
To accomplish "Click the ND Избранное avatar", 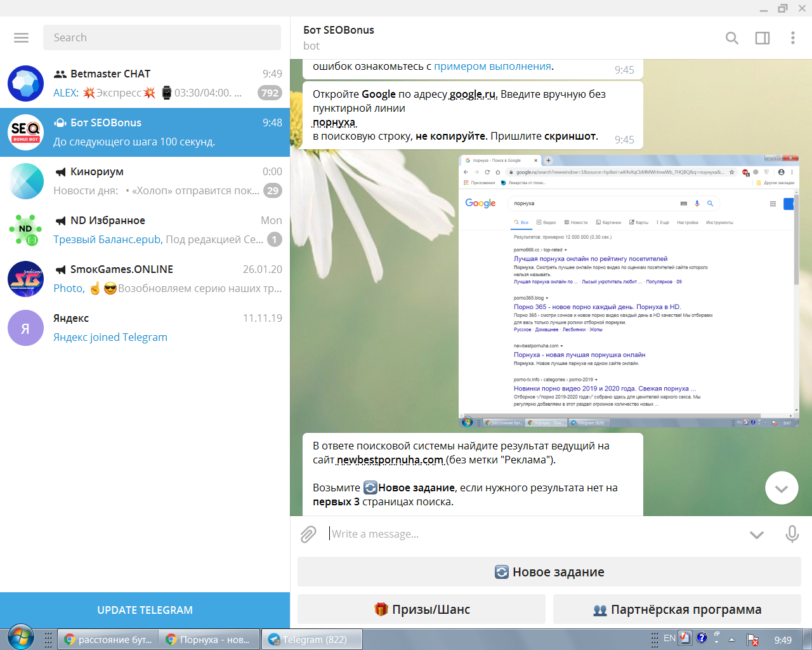I will coord(26,230).
